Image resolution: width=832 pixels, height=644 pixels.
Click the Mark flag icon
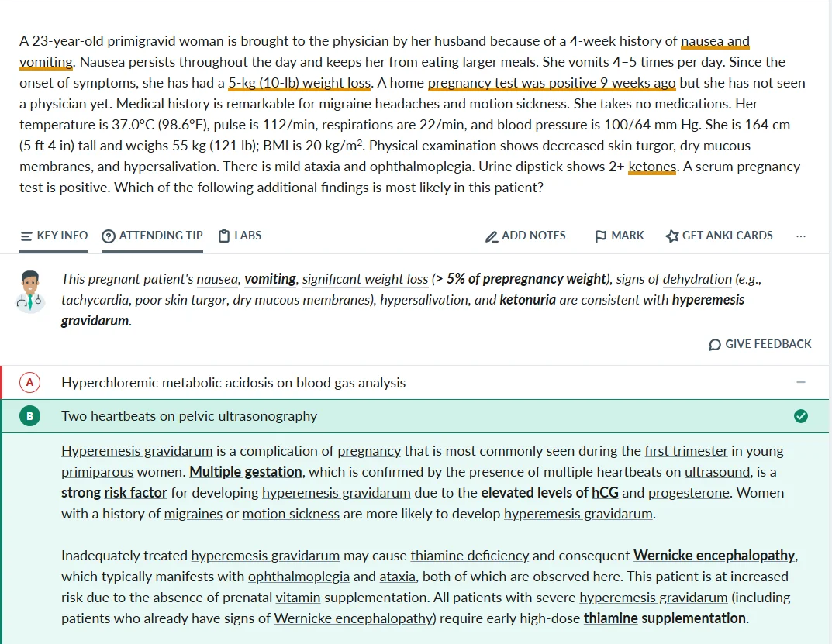point(600,236)
